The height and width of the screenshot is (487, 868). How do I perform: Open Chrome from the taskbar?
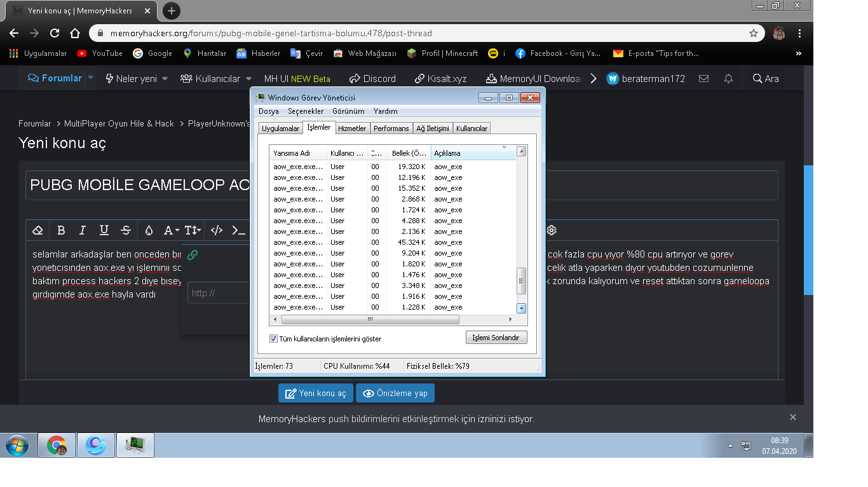coord(57,445)
